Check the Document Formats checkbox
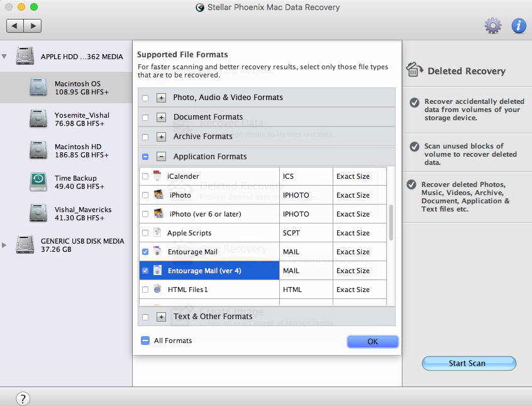 145,118
